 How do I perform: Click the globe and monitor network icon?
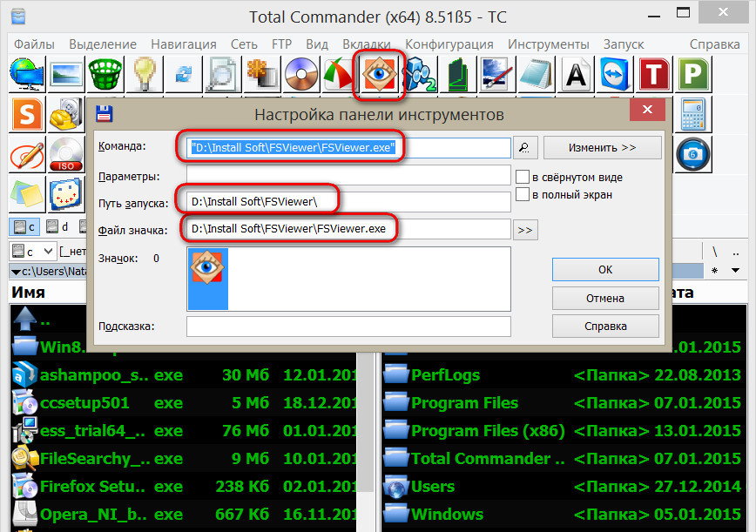point(27,74)
